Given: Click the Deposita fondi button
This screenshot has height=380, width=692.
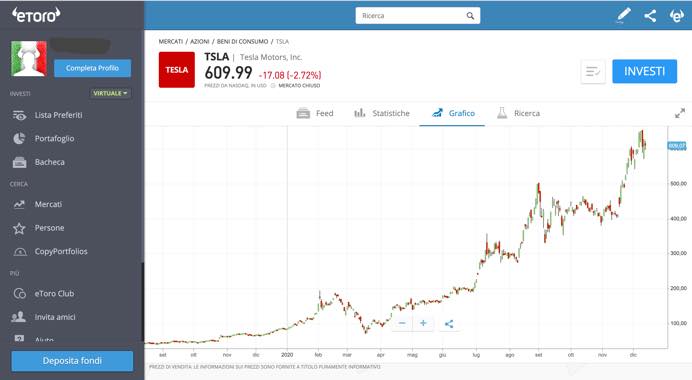Looking at the screenshot, I should click(x=72, y=361).
